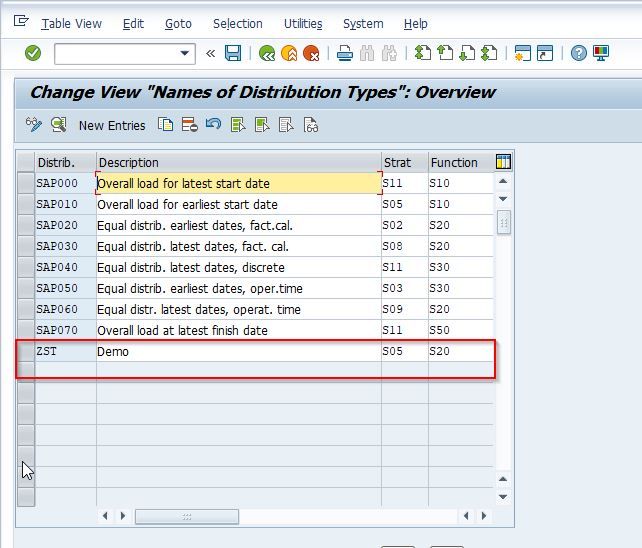This screenshot has height=548, width=642.
Task: Open the command field dropdown arrow
Action: tap(185, 53)
